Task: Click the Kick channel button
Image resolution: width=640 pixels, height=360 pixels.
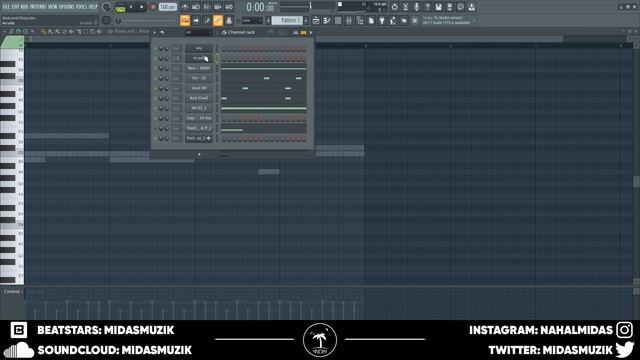Action: 199,98
